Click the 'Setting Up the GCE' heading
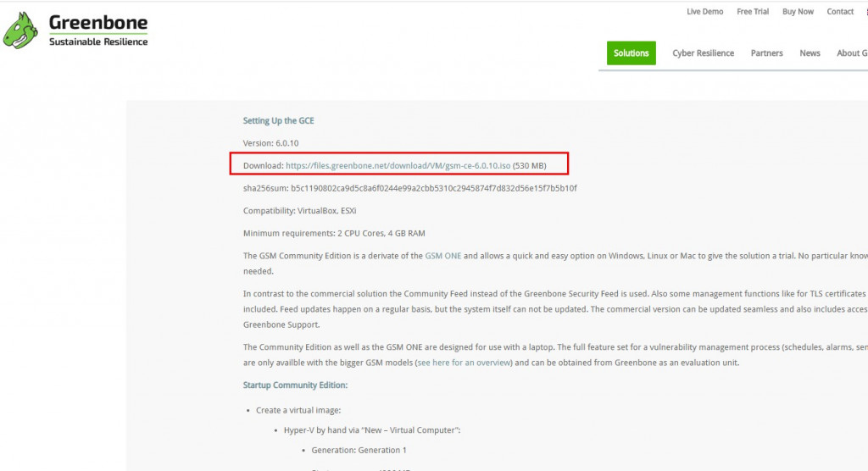This screenshot has width=868, height=471. coord(278,120)
